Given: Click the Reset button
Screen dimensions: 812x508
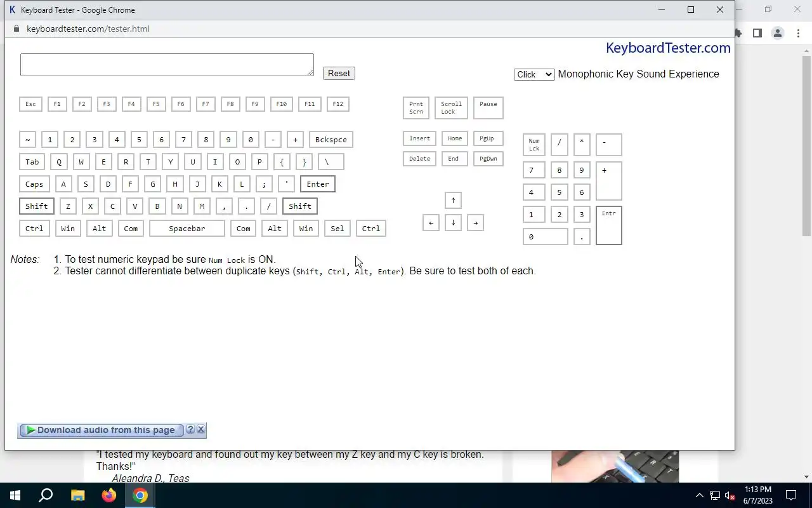Looking at the screenshot, I should [x=339, y=73].
